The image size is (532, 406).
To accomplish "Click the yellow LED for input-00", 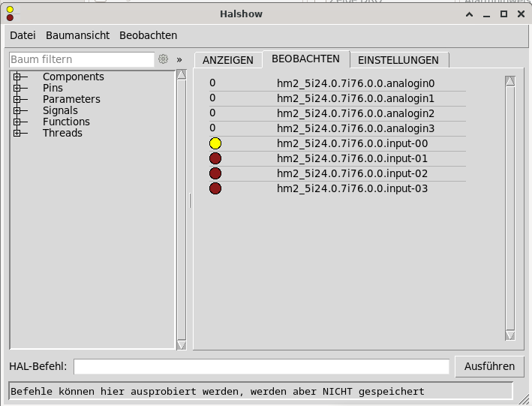I will [x=215, y=143].
